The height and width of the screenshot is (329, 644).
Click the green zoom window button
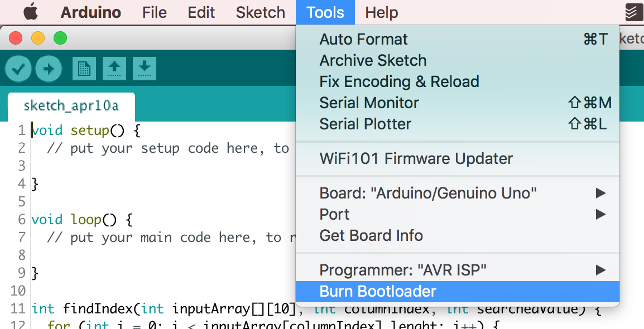(x=60, y=38)
